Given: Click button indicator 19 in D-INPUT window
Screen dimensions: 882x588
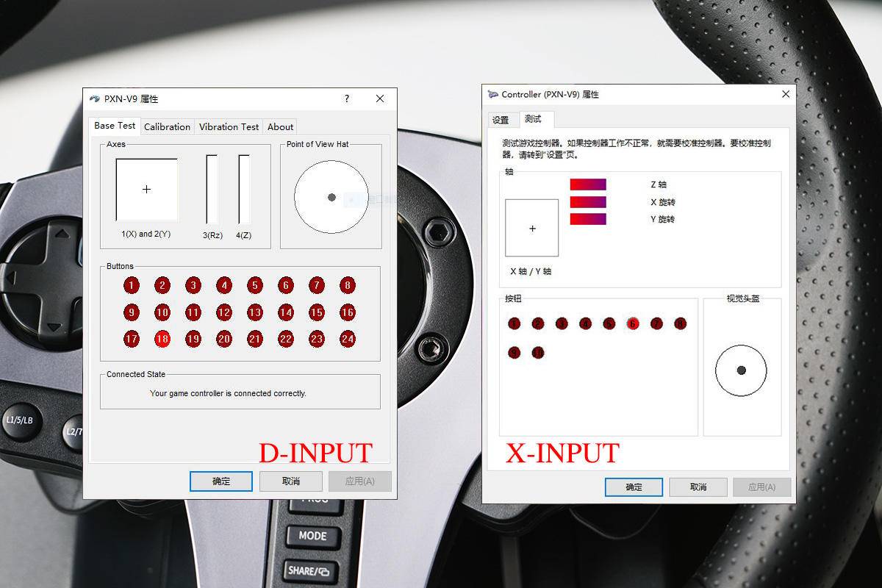Looking at the screenshot, I should 193,339.
